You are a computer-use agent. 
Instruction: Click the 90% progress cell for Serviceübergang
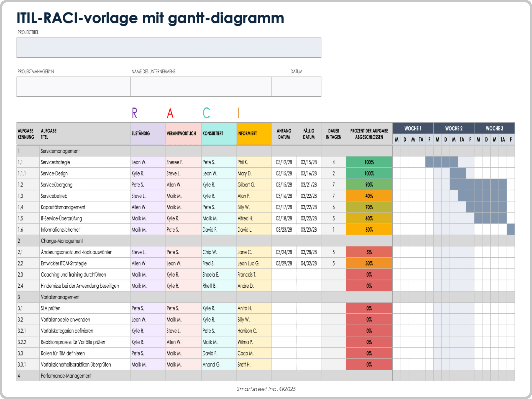[x=369, y=185]
